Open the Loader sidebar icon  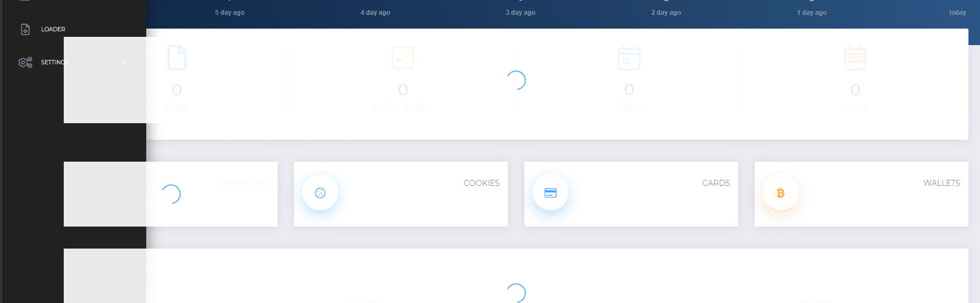(25, 29)
